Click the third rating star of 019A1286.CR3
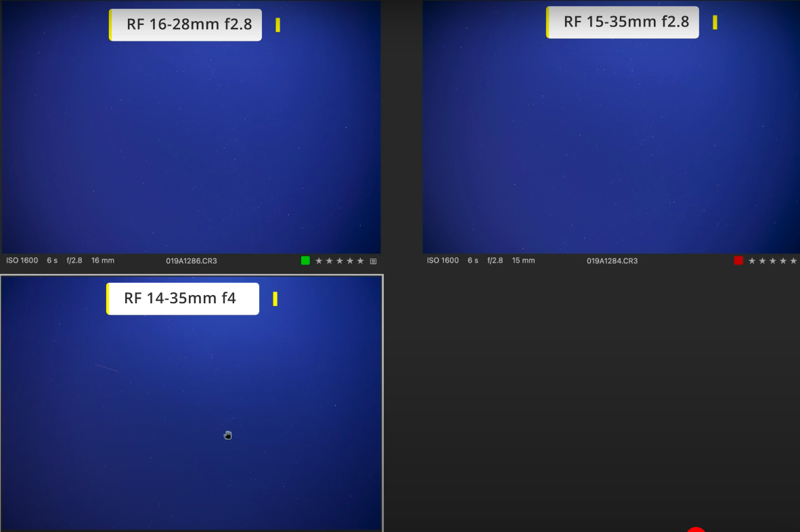The width and height of the screenshot is (800, 532). pos(340,261)
